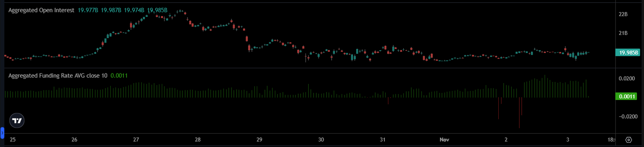Screen dimensions: 644x147
Task: Click date 30 on time axis
Action: click(x=321, y=140)
